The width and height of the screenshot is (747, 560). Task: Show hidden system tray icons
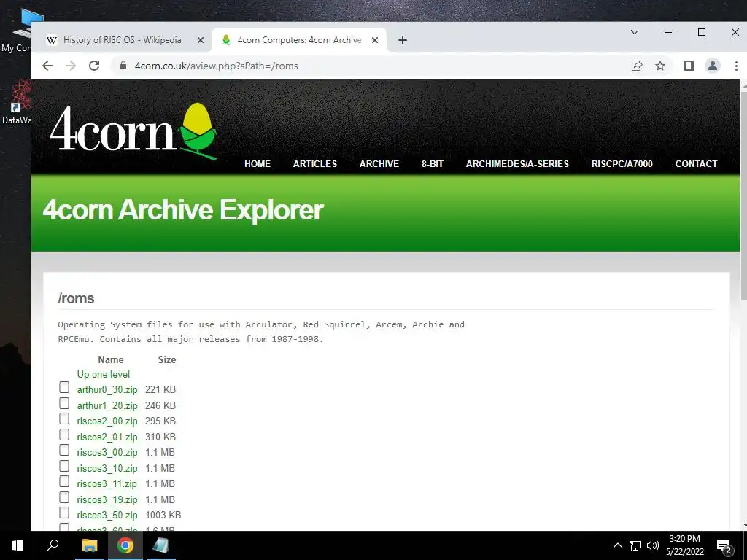[x=617, y=545]
